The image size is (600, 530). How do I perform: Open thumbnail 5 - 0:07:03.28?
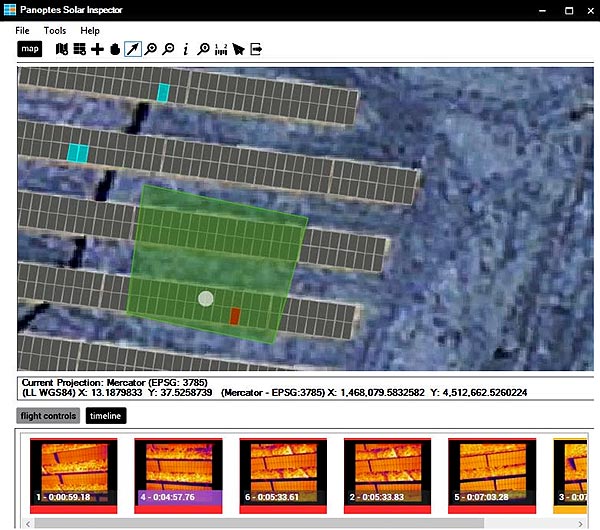[x=492, y=476]
